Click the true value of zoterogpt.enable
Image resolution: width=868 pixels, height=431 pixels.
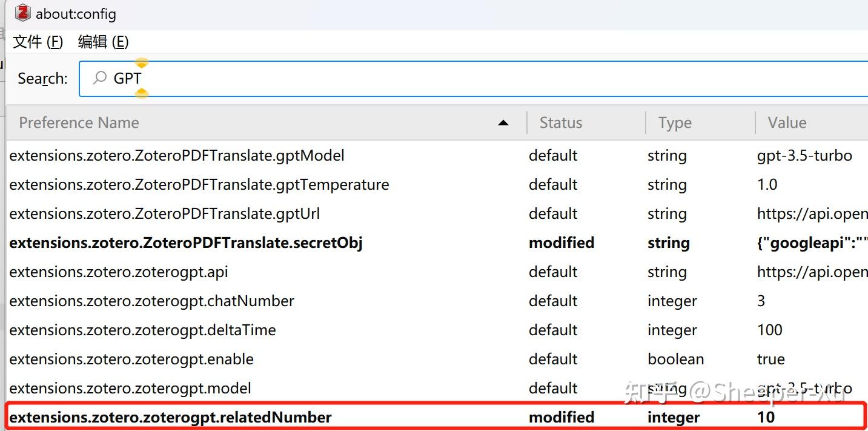[x=770, y=359]
